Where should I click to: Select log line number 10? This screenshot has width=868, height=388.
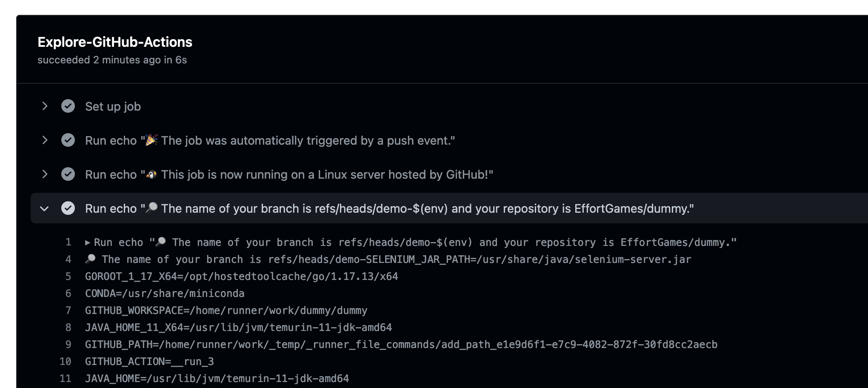[x=66, y=362]
